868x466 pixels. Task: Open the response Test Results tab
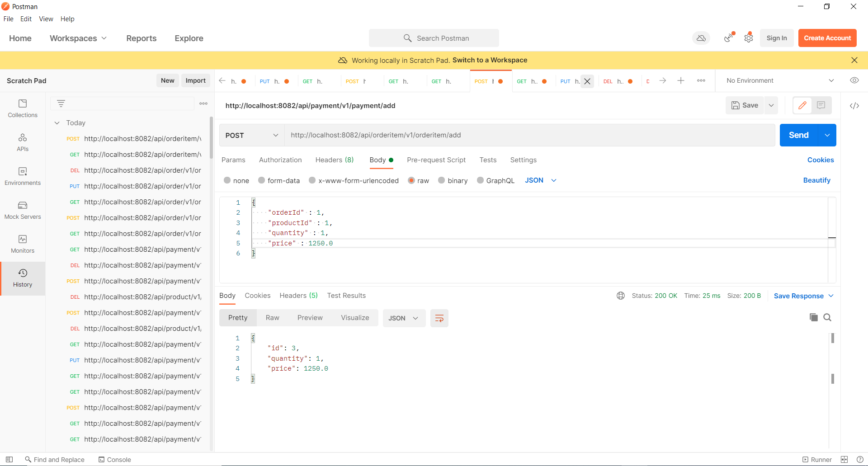[x=346, y=296]
